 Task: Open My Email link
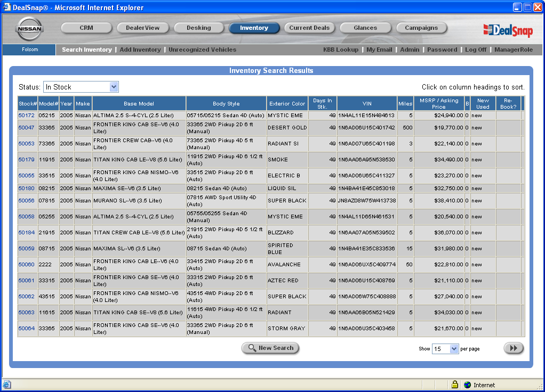(x=379, y=50)
